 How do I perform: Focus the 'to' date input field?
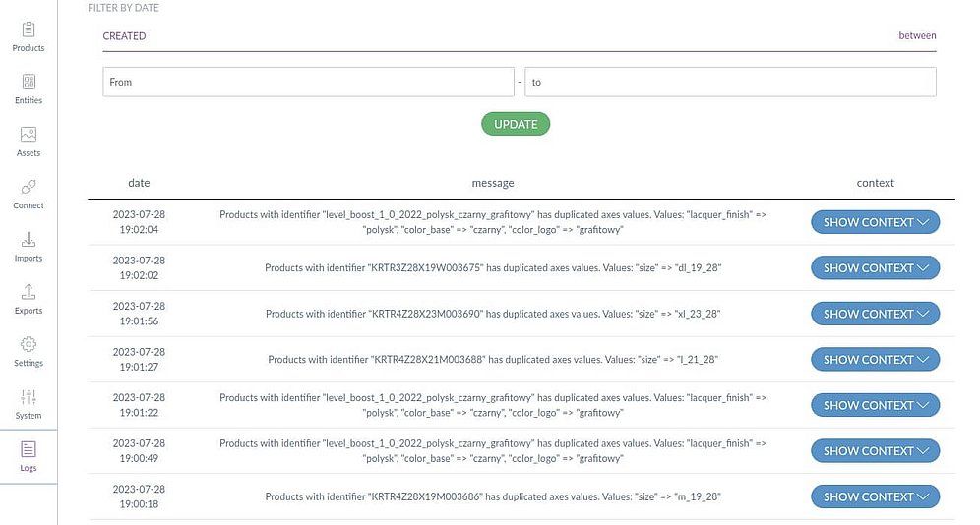click(x=730, y=83)
